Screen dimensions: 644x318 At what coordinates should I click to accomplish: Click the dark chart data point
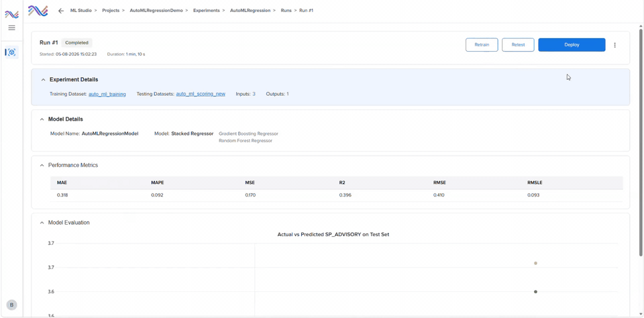535,292
